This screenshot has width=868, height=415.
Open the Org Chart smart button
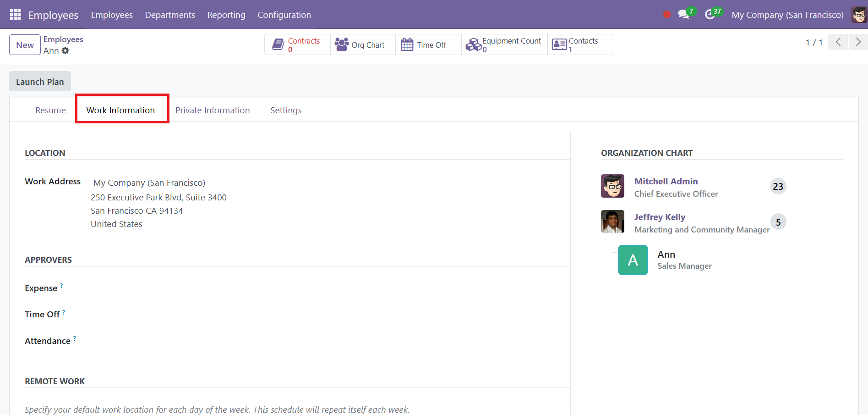[363, 44]
